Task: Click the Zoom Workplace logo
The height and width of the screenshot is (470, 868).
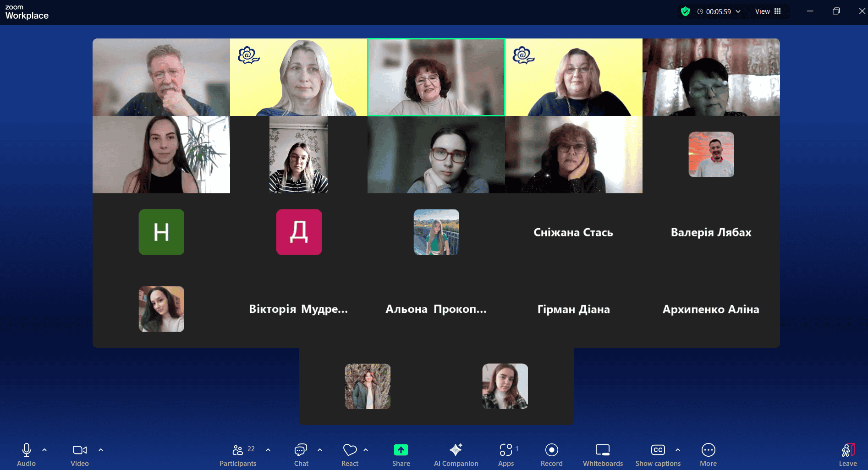Action: point(27,12)
